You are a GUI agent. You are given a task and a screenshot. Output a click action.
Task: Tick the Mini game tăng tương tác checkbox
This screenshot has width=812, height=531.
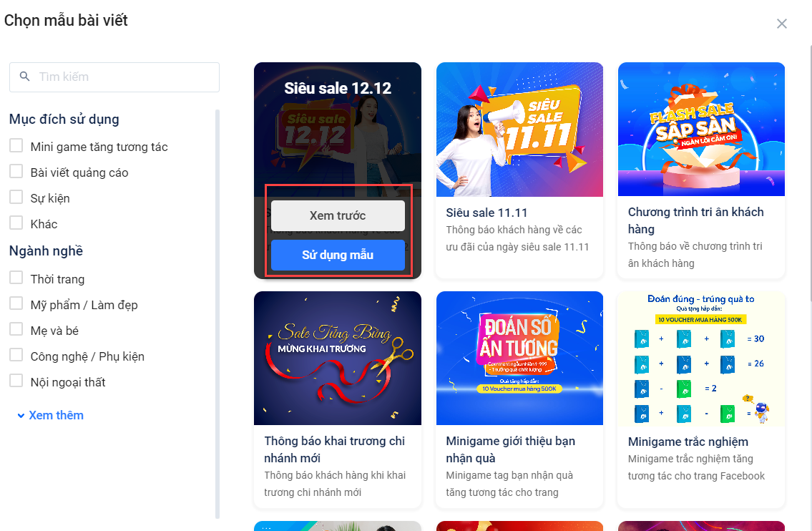click(x=16, y=146)
